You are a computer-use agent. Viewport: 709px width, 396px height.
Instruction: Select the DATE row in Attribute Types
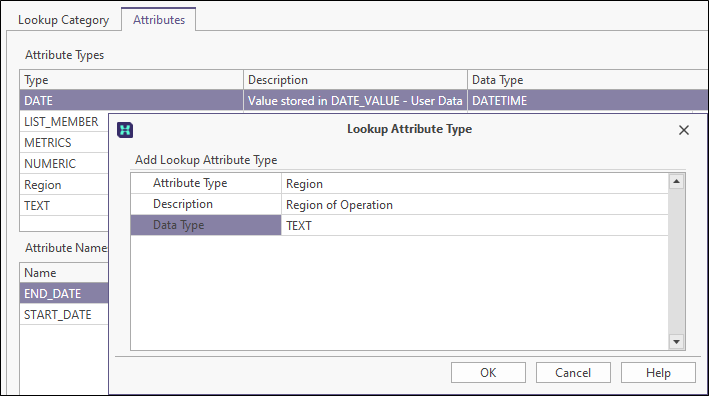click(x=364, y=100)
